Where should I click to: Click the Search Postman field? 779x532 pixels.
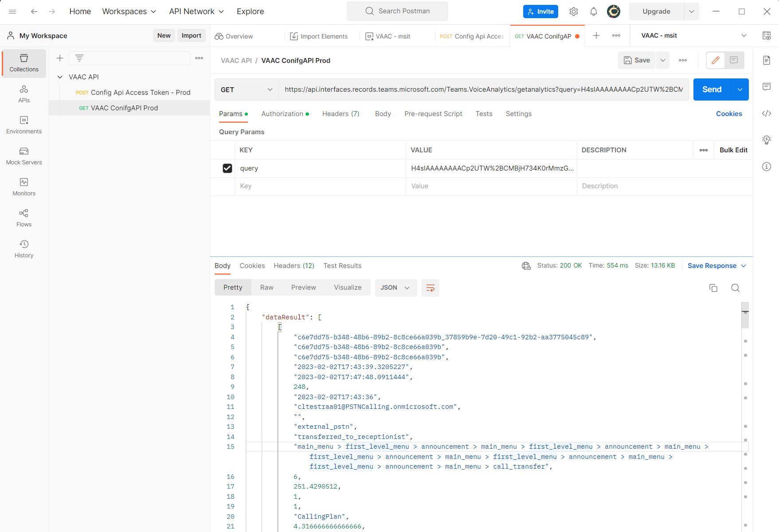point(397,11)
